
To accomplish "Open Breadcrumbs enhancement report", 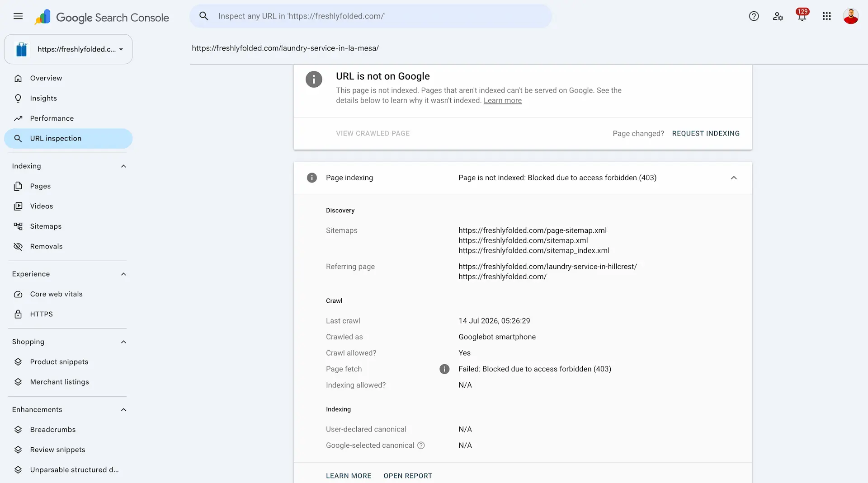I will pos(68,430).
